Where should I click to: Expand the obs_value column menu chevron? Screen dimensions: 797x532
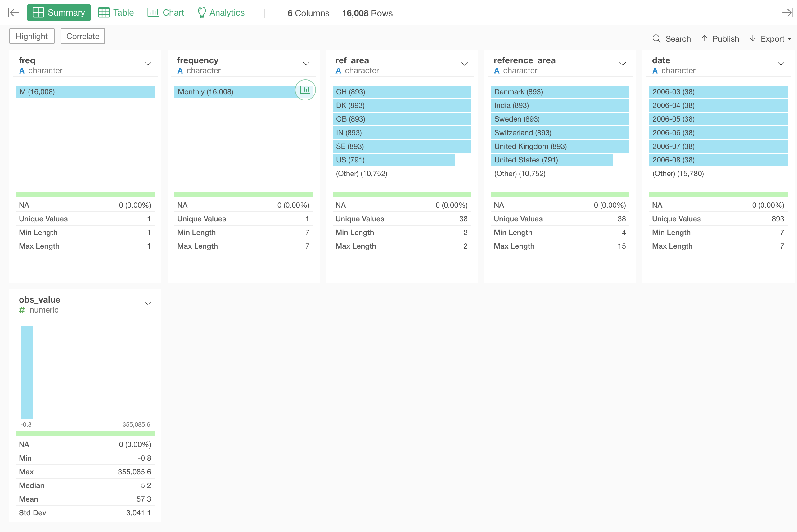click(x=148, y=303)
